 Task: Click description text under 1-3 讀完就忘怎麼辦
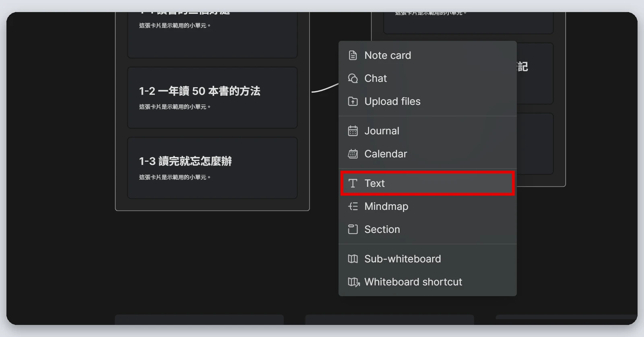(x=175, y=177)
